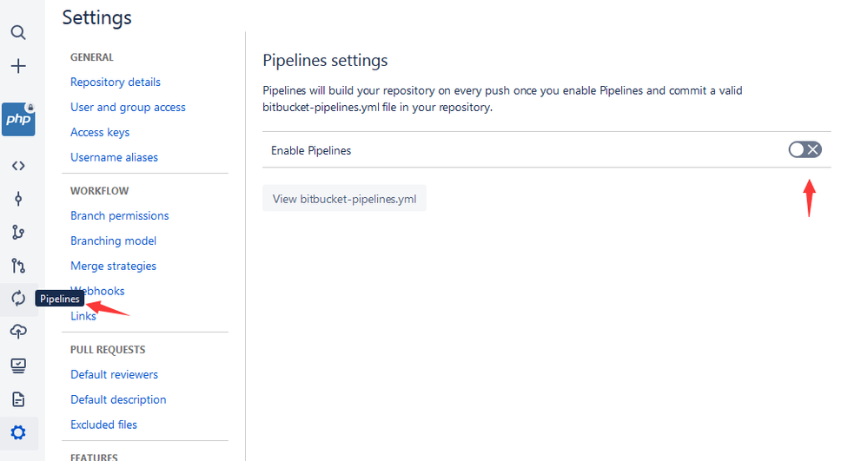Viewport: 868px width, 461px height.
Task: Click the Enable Pipelines label text
Action: tap(311, 150)
